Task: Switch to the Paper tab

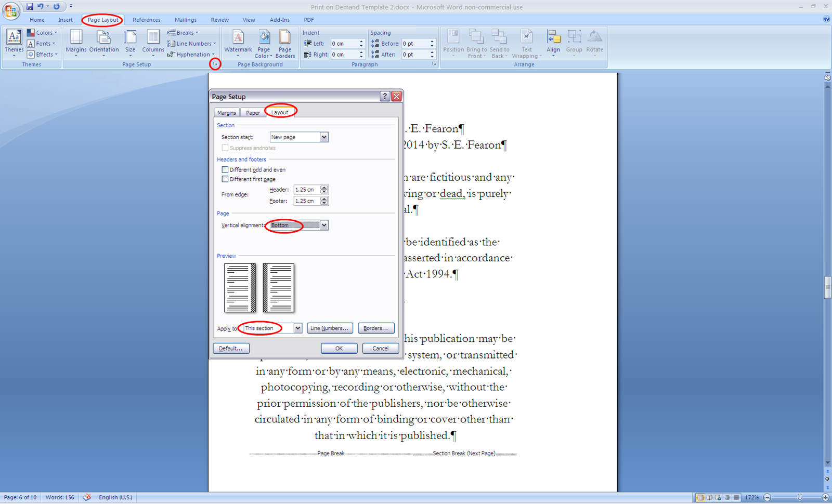Action: tap(253, 112)
